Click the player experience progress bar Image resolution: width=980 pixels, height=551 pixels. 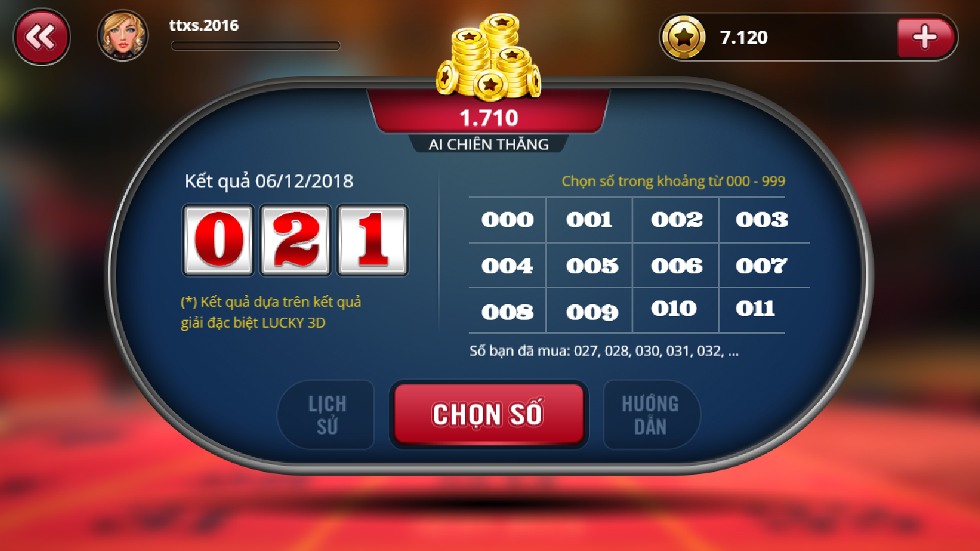[255, 46]
